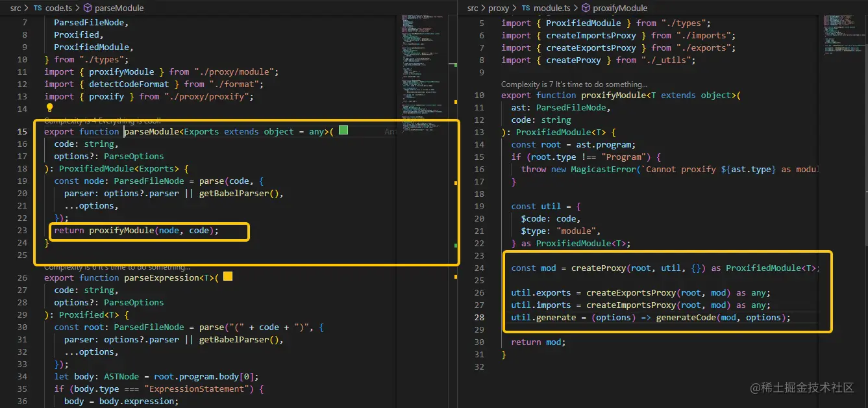Open the parseModule breadcrumb symbol list
868x408 pixels.
[x=119, y=8]
